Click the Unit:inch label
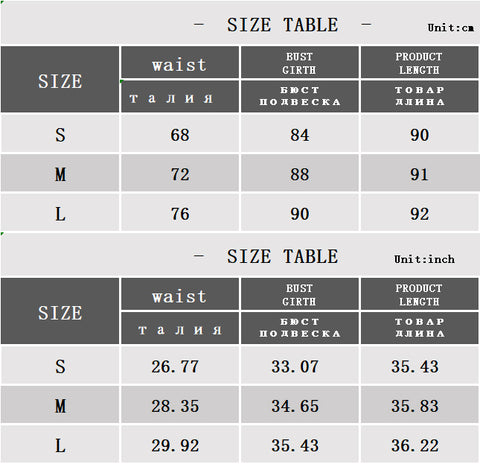Image resolution: width=480 pixels, height=464 pixels. 424,259
